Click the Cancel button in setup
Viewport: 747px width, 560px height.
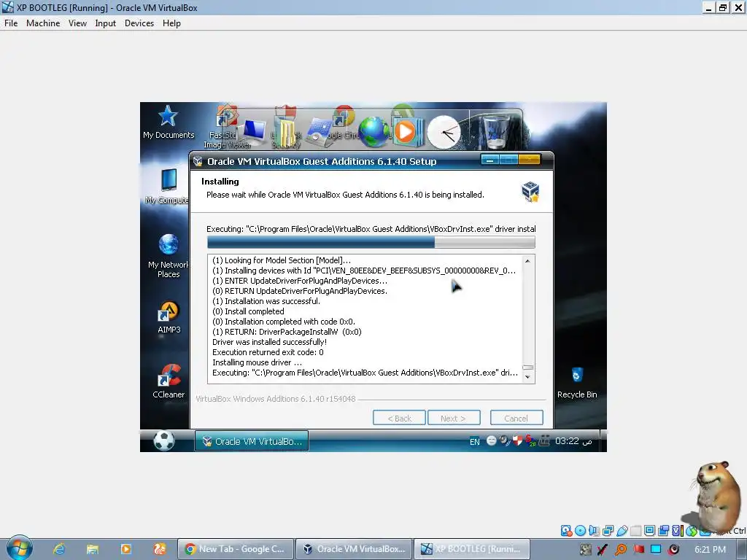point(516,418)
